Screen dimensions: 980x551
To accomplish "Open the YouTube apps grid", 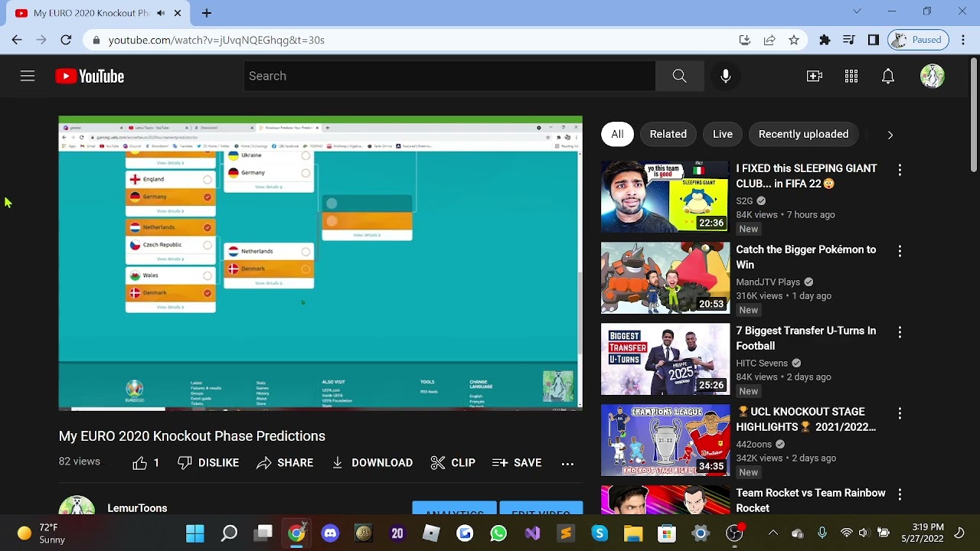I will 851,76.
